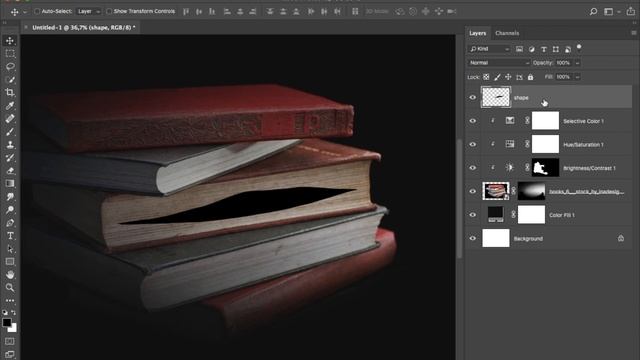
Task: Select the Lasso tool
Action: [10, 67]
